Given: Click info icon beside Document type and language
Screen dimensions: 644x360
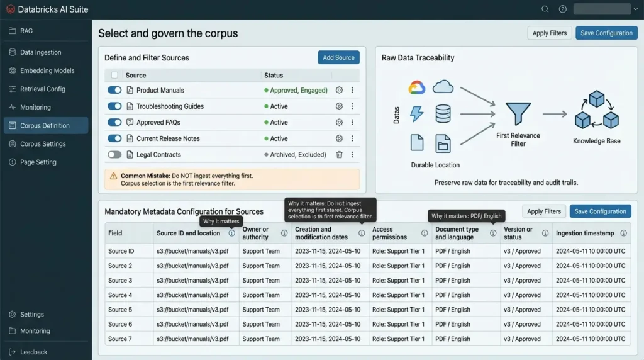Looking at the screenshot, I should click(493, 233).
